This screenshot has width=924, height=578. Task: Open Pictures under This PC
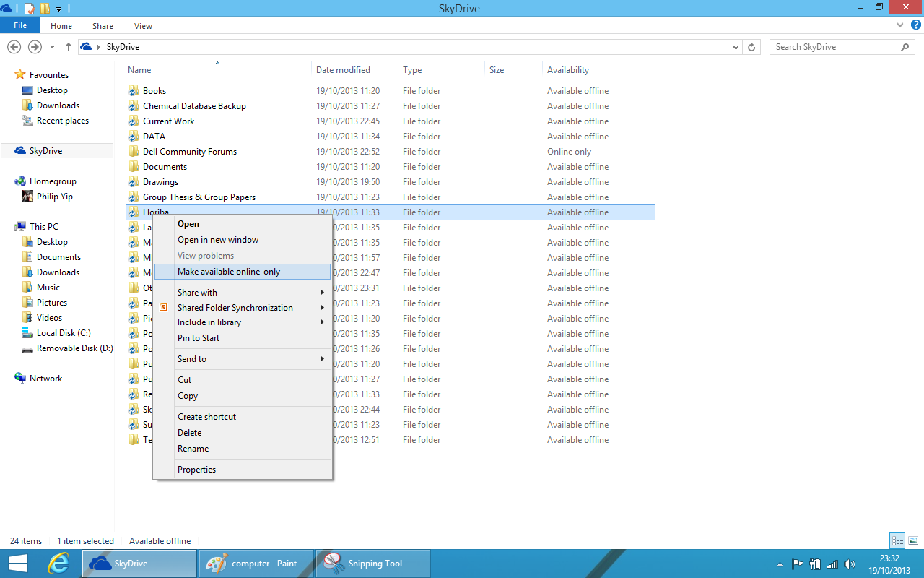tap(52, 303)
